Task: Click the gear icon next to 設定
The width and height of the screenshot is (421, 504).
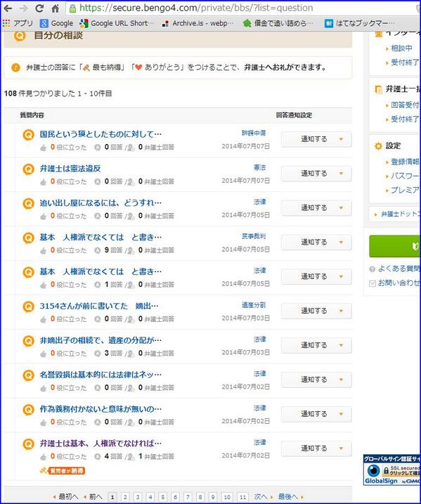Action: pos(378,146)
